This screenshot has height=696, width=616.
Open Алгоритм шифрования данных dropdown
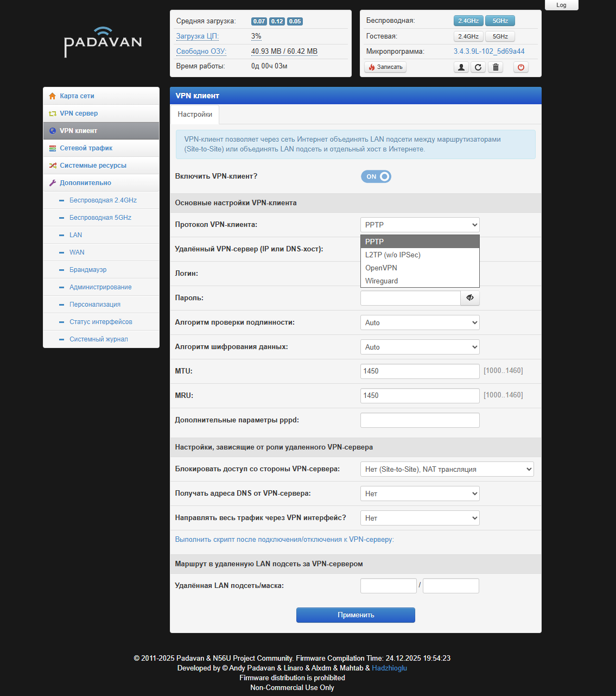[420, 347]
